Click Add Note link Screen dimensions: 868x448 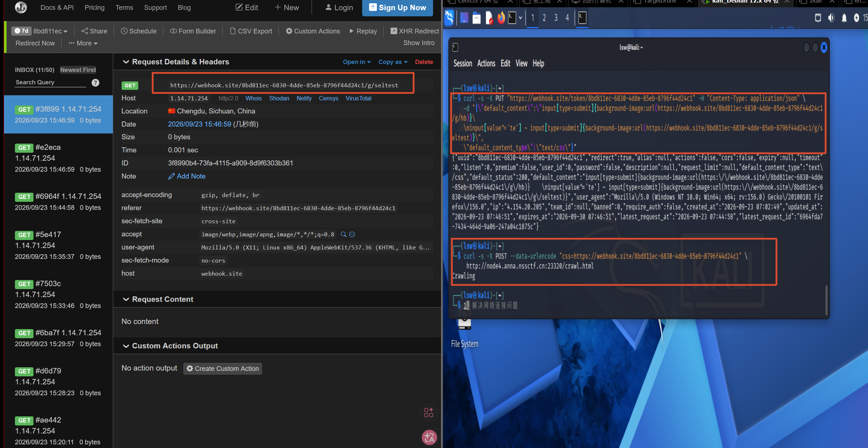click(x=187, y=176)
